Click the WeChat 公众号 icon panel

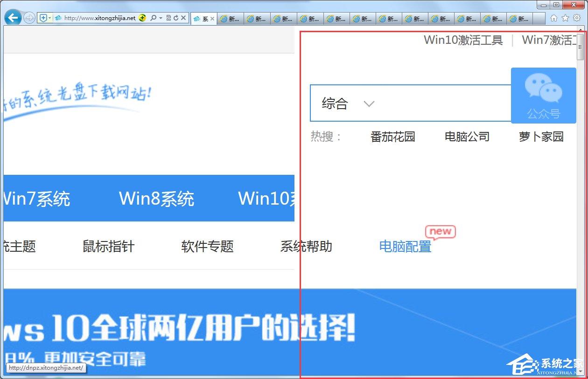543,96
